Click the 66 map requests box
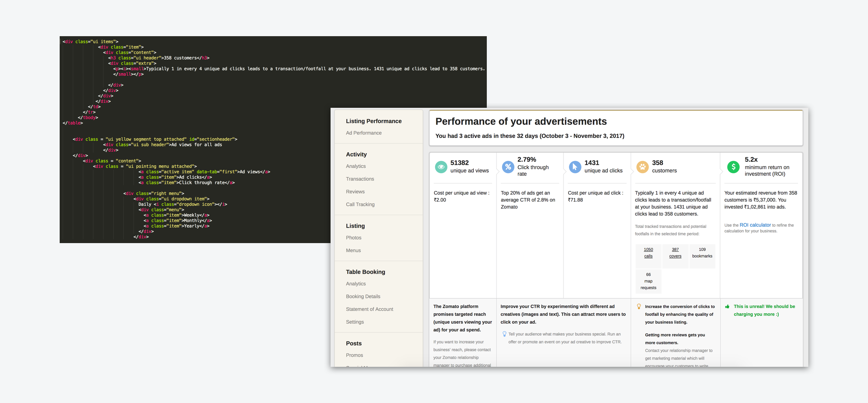The image size is (868, 403). (648, 281)
